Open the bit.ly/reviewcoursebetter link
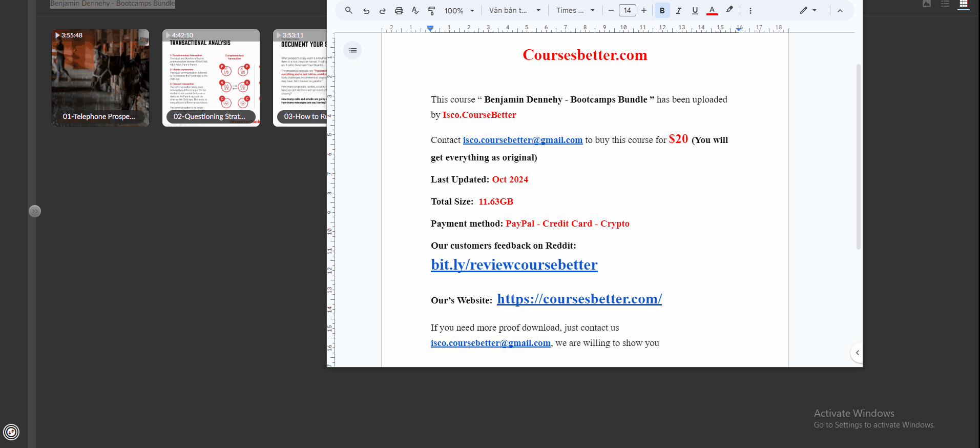980x448 pixels. click(x=514, y=265)
